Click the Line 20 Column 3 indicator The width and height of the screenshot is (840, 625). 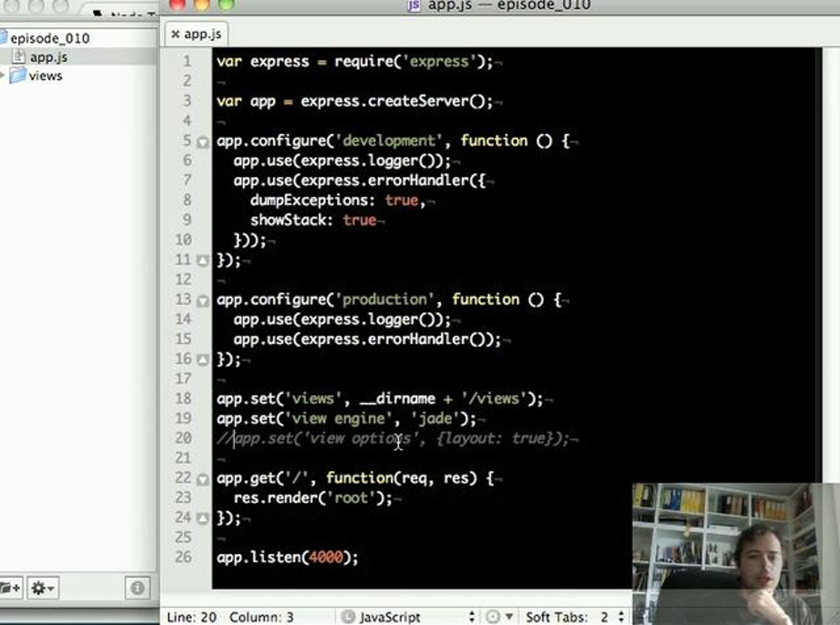230,617
